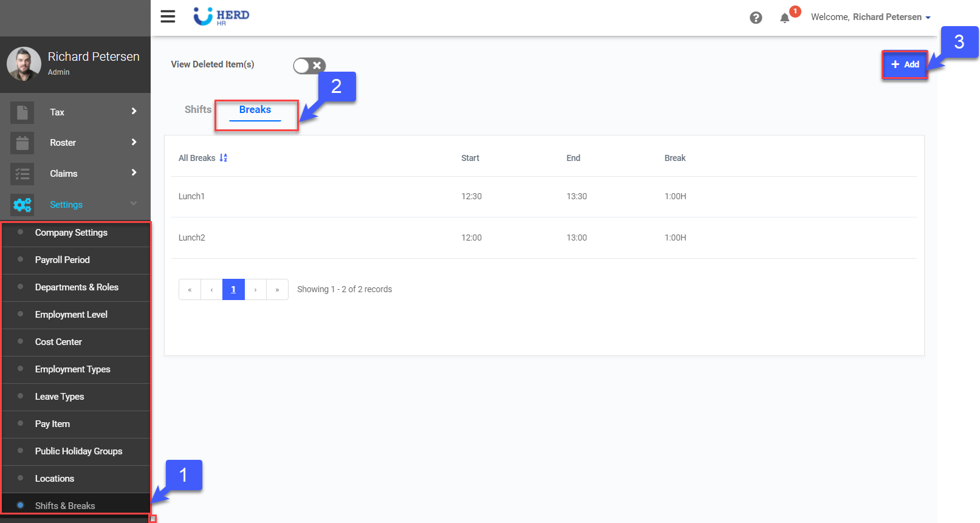The image size is (980, 523).
Task: Select the Breaks tab
Action: pos(255,110)
